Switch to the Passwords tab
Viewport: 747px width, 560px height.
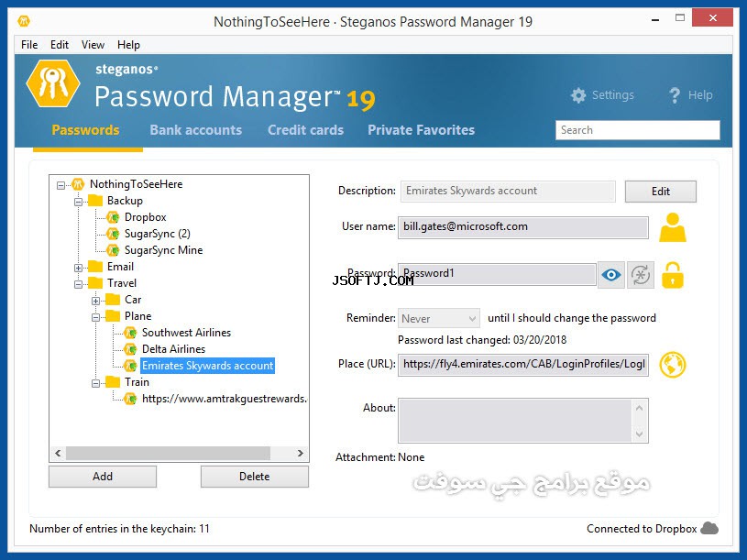(86, 130)
